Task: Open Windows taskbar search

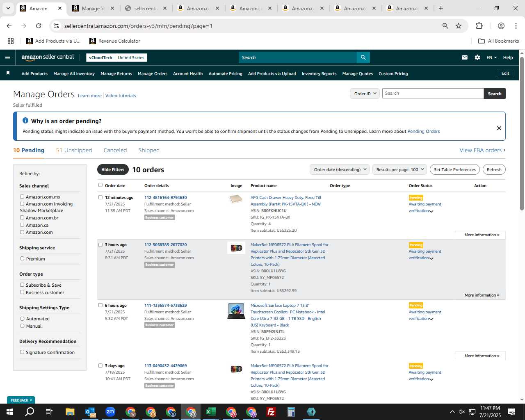Action: [30, 412]
